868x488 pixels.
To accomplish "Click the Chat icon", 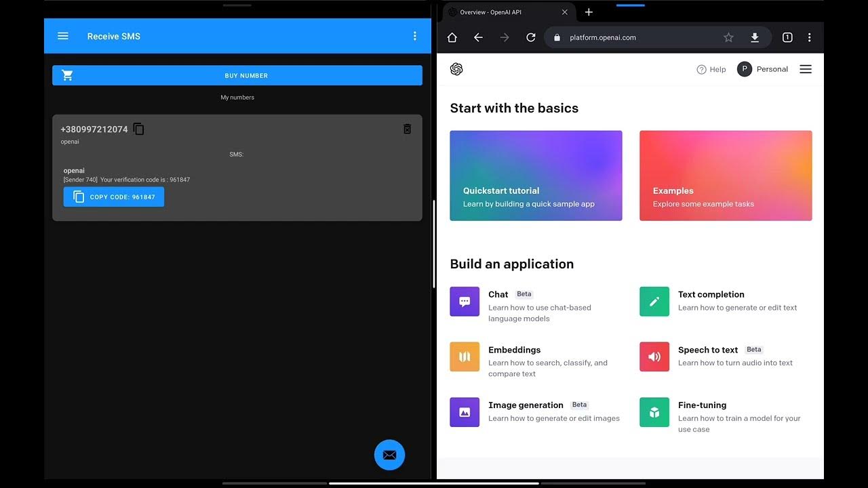I will [465, 302].
